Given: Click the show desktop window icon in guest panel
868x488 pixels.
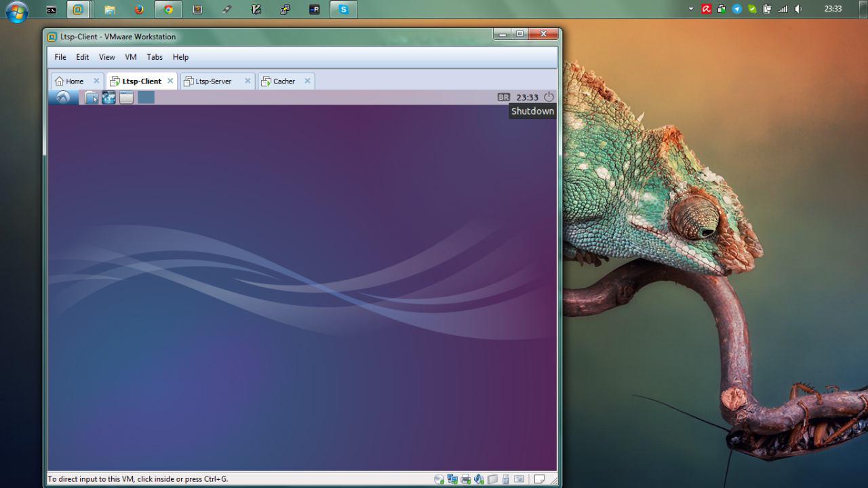Looking at the screenshot, I should [x=126, y=98].
